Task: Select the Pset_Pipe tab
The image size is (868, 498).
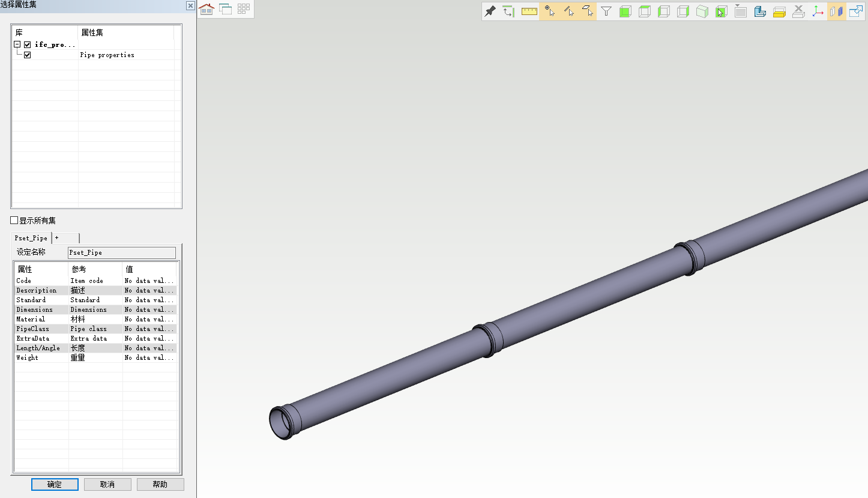Action: point(31,238)
